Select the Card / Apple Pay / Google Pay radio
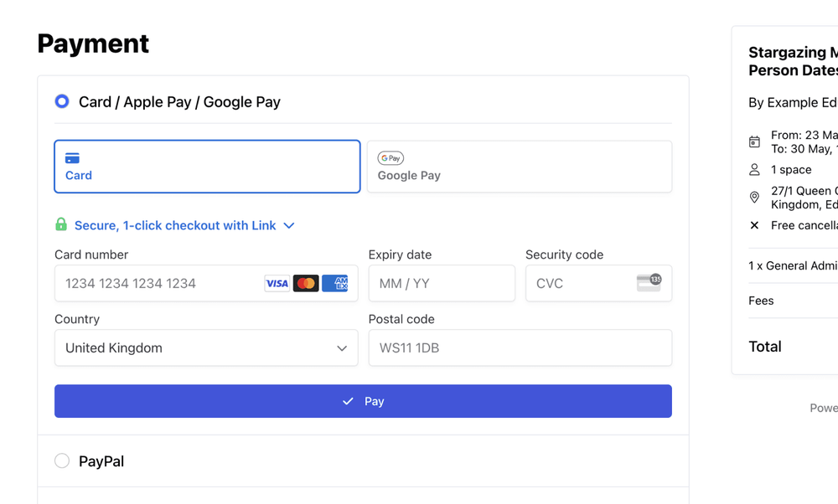The image size is (838, 504). coord(61,100)
